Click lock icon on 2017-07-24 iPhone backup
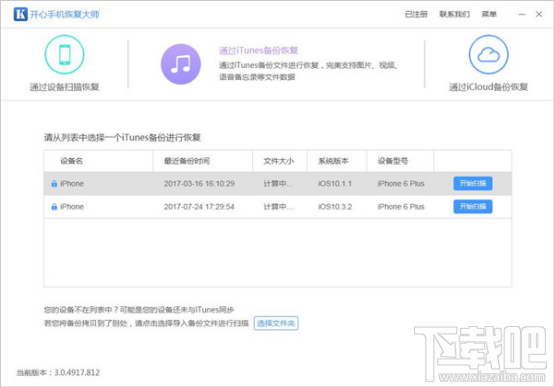The height and width of the screenshot is (387, 554). [x=54, y=206]
